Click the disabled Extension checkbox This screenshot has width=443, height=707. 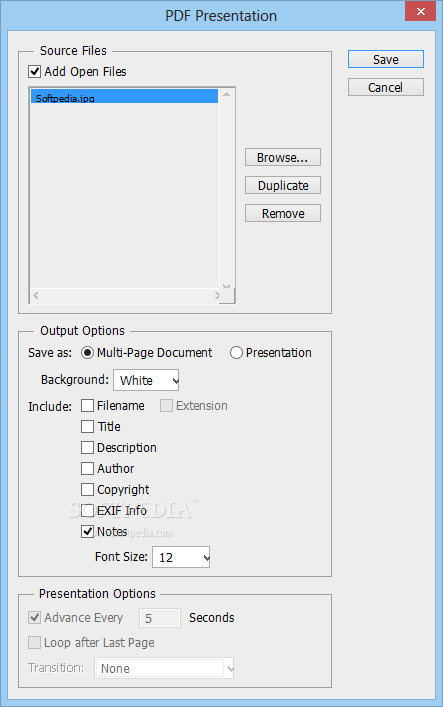click(x=166, y=406)
